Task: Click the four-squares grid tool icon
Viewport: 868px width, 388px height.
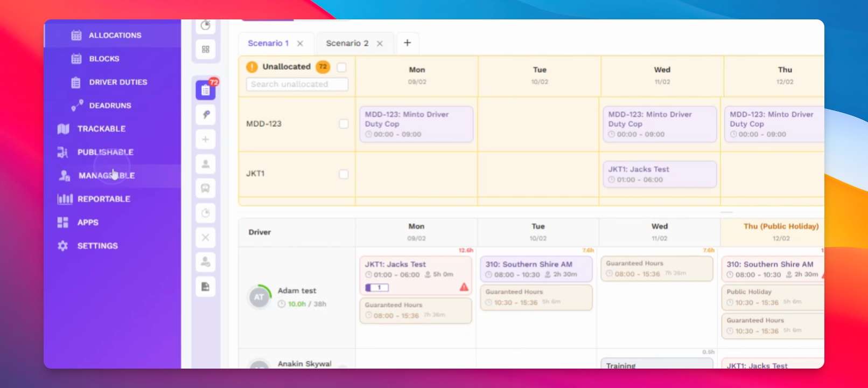Action: click(206, 50)
